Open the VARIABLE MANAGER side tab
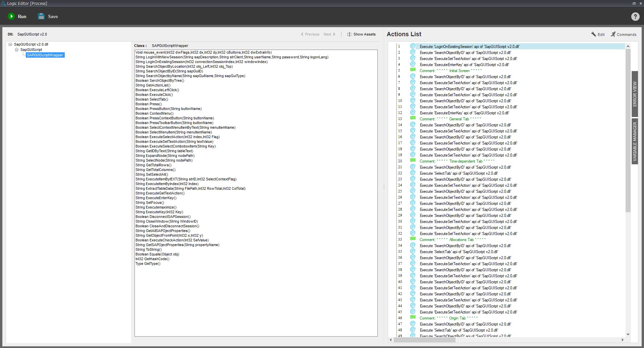Screen dimensions: 644x348 635,141
